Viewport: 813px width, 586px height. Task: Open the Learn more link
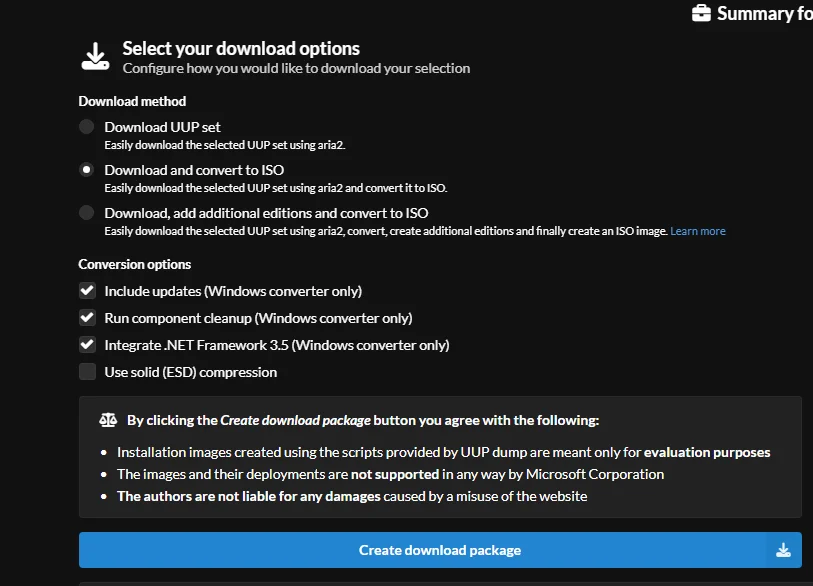pyautogui.click(x=698, y=231)
